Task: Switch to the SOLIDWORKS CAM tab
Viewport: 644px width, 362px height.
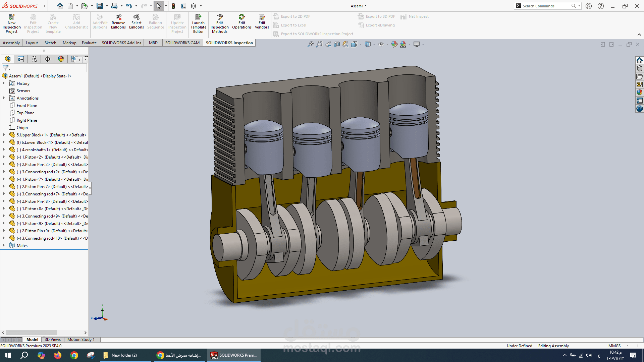Action: [x=182, y=43]
